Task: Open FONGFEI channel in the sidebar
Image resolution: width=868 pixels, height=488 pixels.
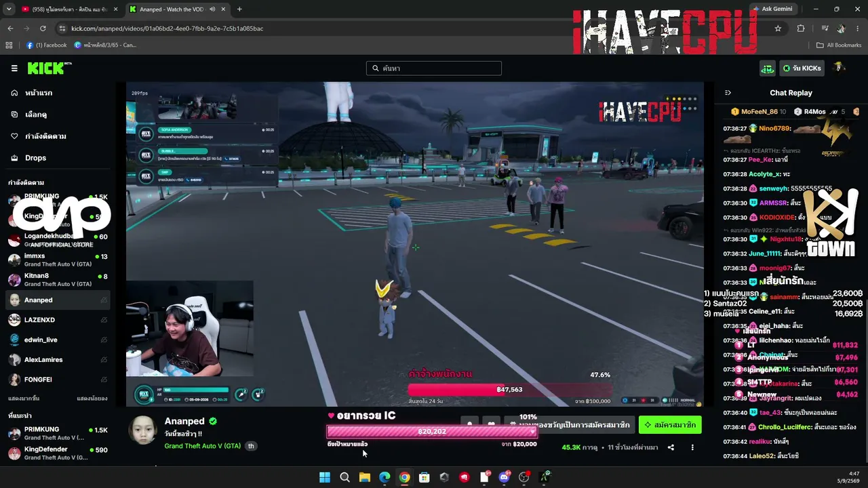Action: [x=58, y=380]
